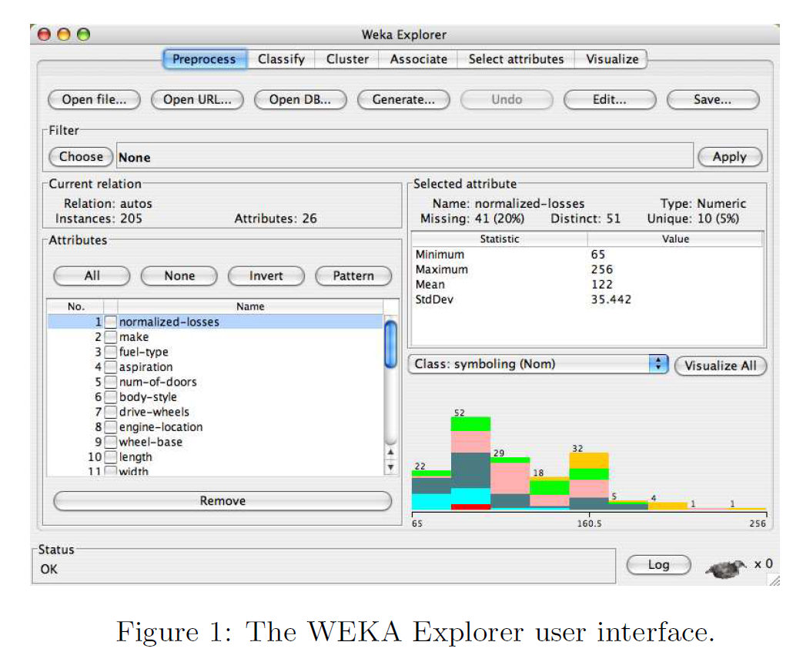Click the histogram bar labeled 52
The height and width of the screenshot is (672, 803).
pyautogui.click(x=470, y=463)
